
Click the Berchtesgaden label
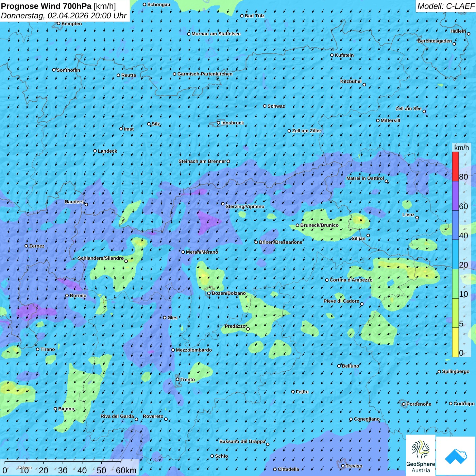[435, 41]
